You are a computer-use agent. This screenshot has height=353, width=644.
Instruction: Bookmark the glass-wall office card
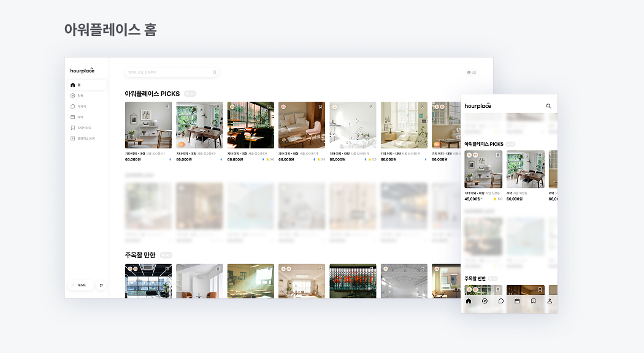point(167,269)
